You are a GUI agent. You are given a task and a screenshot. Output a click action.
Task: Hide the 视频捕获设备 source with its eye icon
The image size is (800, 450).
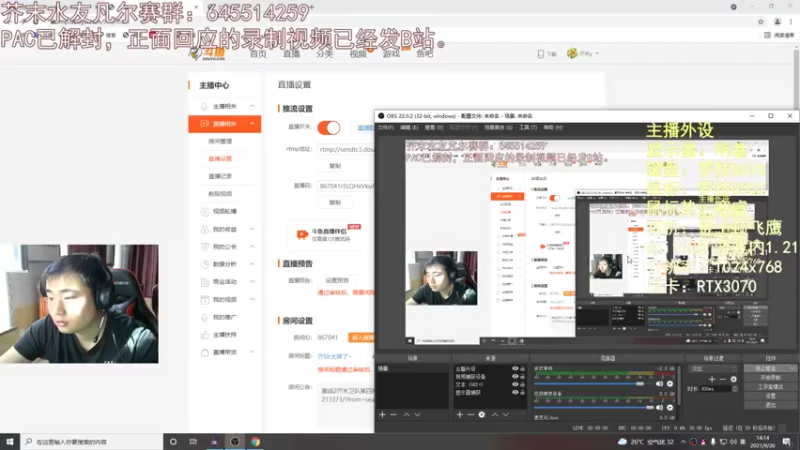(515, 377)
